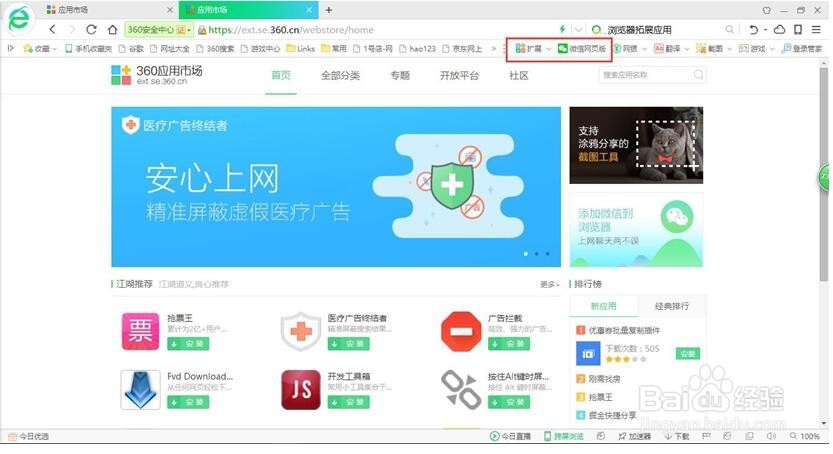Open the Links bookmark folder
The image size is (833, 454).
(x=301, y=48)
